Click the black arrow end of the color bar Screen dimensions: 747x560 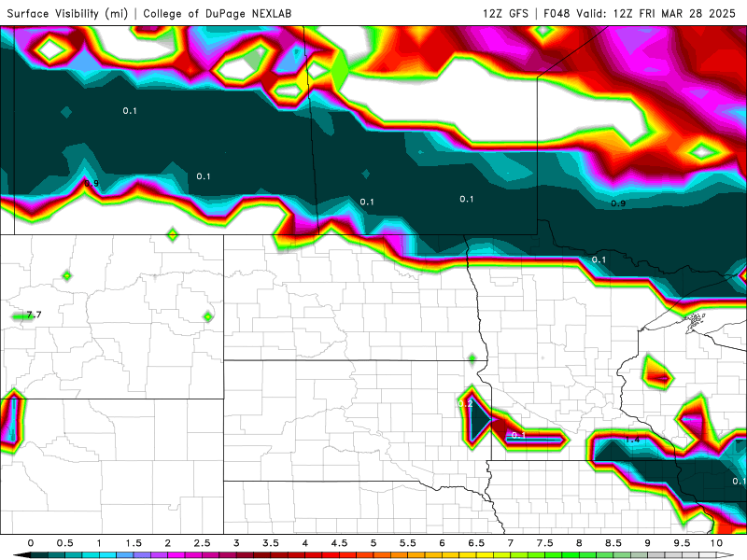[x=21, y=555]
